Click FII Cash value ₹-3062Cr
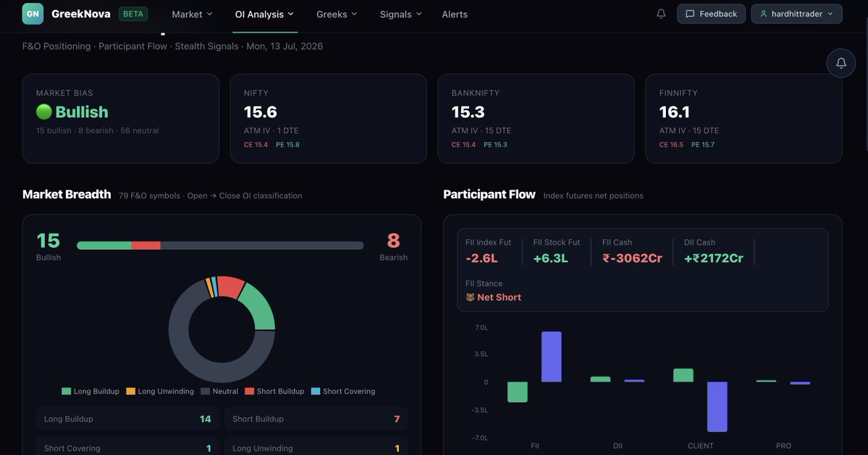868x455 pixels. (632, 258)
